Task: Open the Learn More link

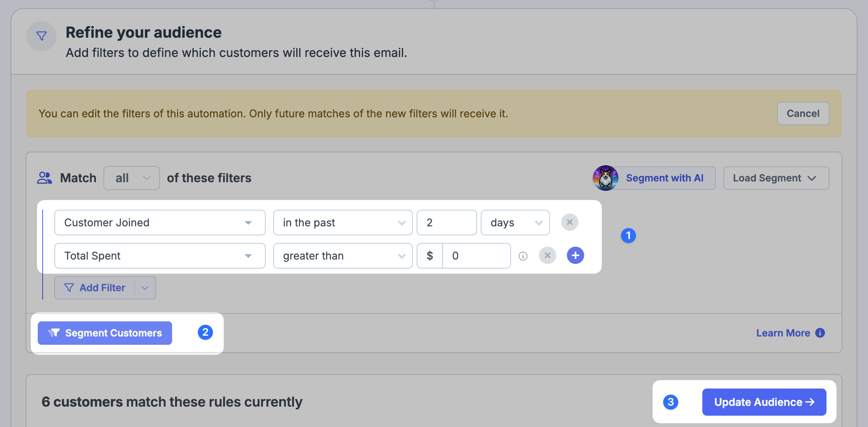Action: (783, 333)
